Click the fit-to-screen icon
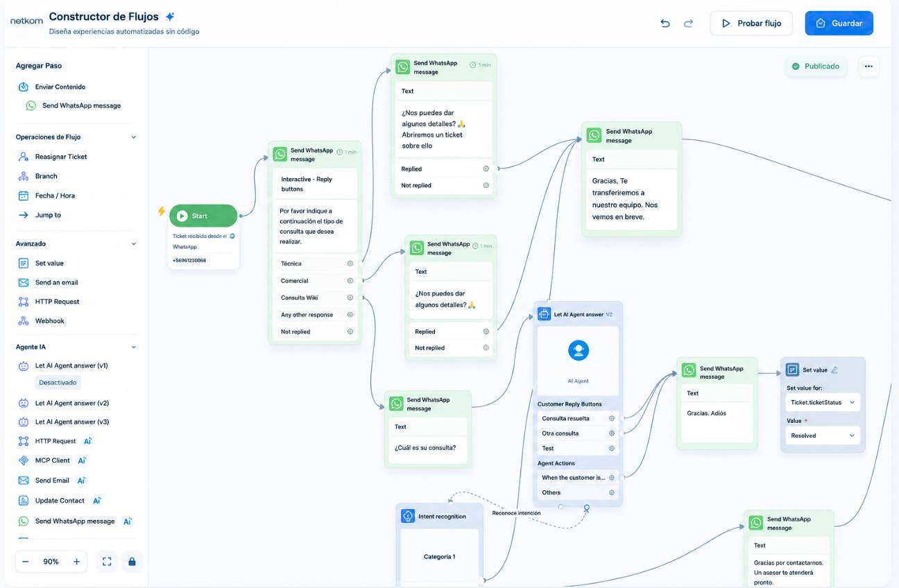 tap(107, 562)
